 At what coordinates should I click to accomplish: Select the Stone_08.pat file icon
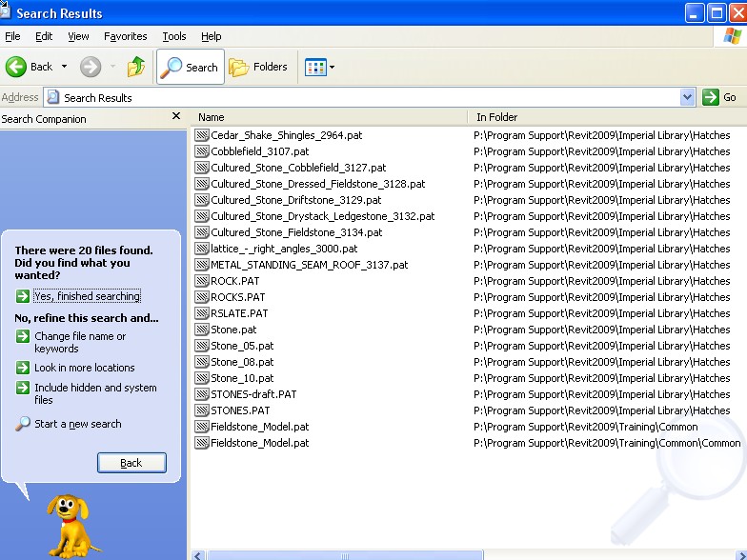click(202, 362)
